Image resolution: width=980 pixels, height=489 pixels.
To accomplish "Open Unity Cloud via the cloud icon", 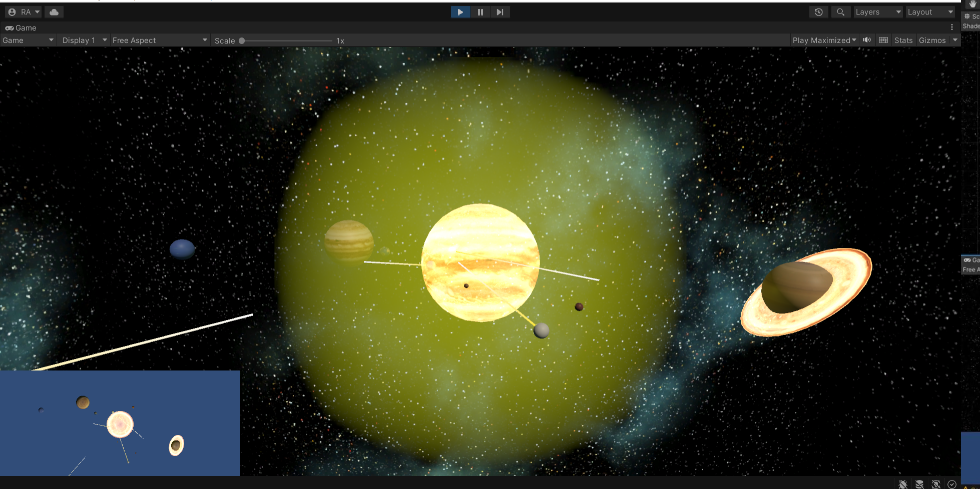I will pyautogui.click(x=54, y=11).
